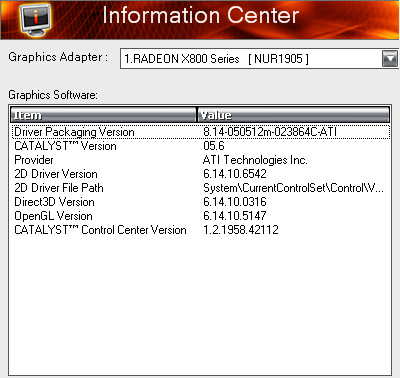Image resolution: width=400 pixels, height=378 pixels.
Task: Click the value 6.14.10.5147
Action: click(235, 216)
